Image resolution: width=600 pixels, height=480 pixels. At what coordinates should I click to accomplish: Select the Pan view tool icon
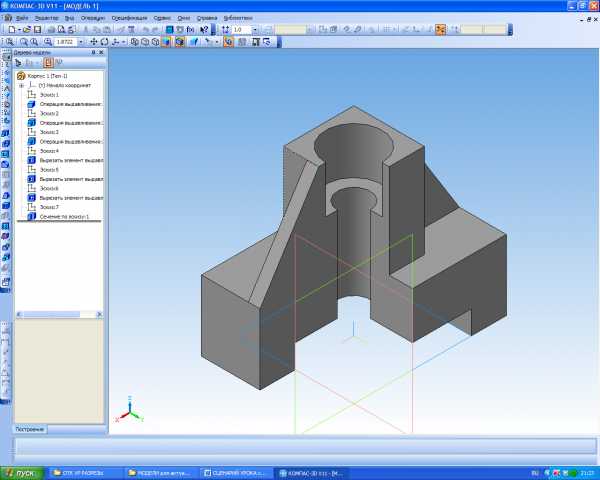pos(94,43)
